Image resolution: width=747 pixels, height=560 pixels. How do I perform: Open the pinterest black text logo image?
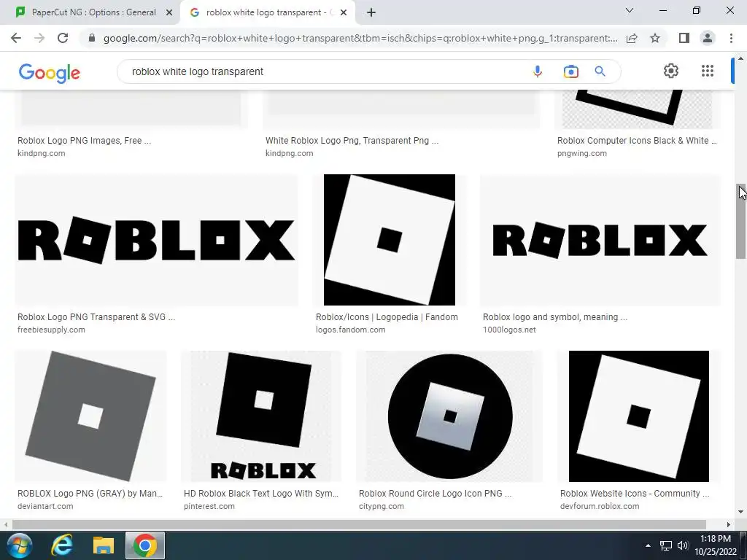pos(261,416)
